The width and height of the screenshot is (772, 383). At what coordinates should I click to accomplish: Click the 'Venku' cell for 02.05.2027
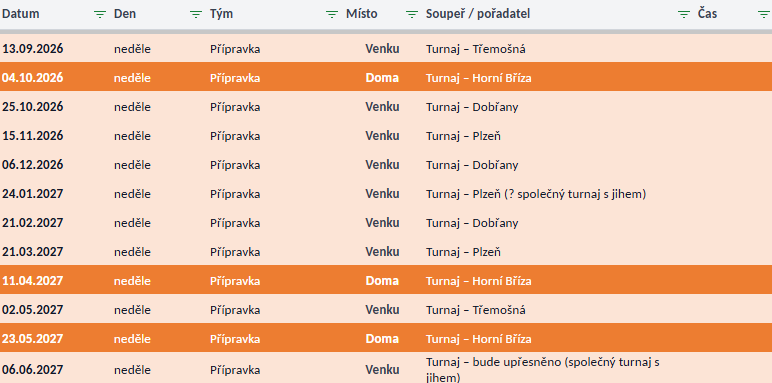382,310
